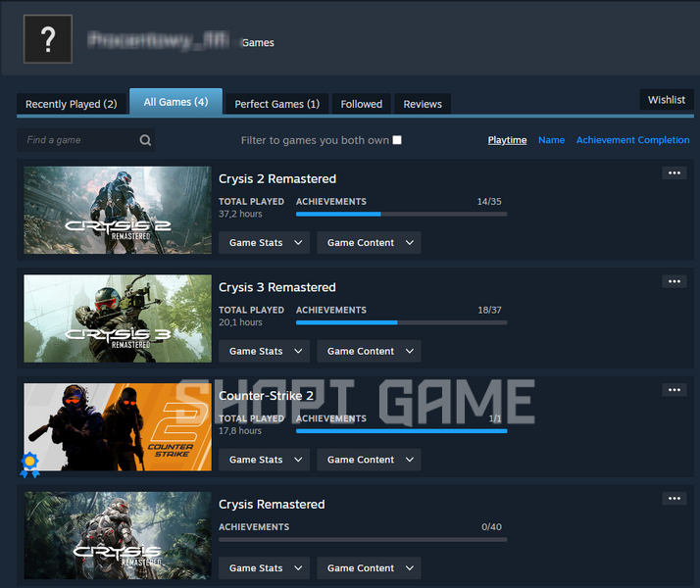Click the '14/35' achievement count

click(x=489, y=202)
